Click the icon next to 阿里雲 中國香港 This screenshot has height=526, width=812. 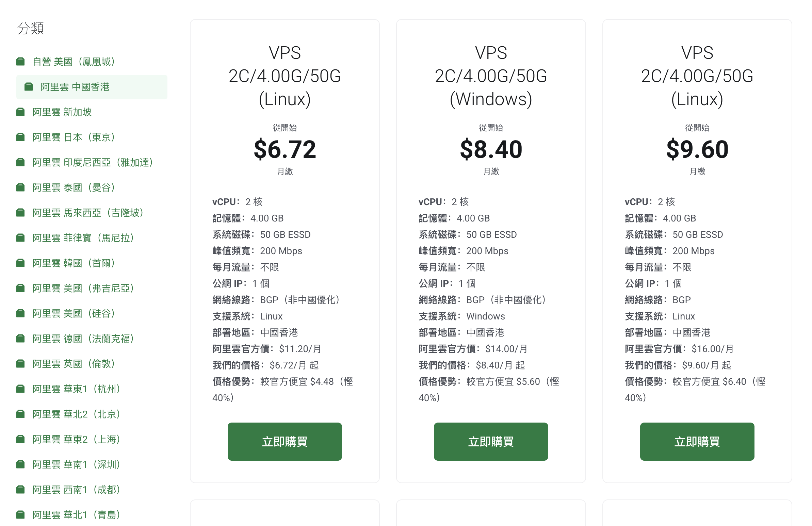[29, 87]
